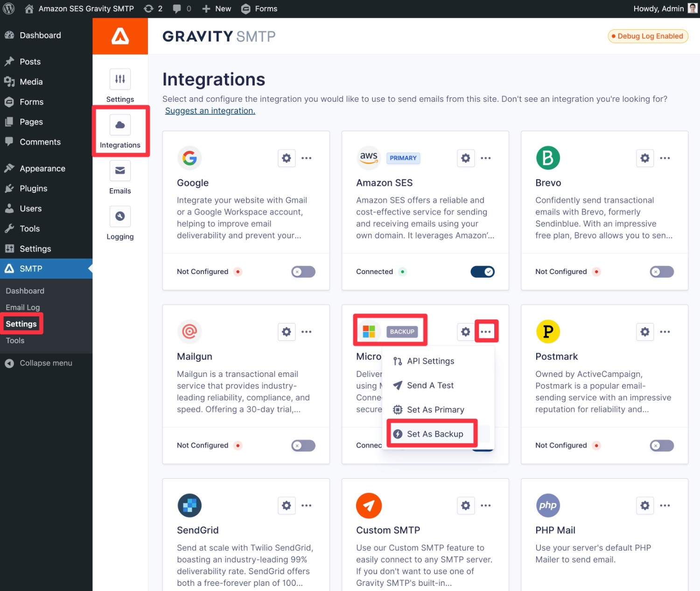
Task: Click the WordPress logo in admin bar
Action: pos(9,9)
